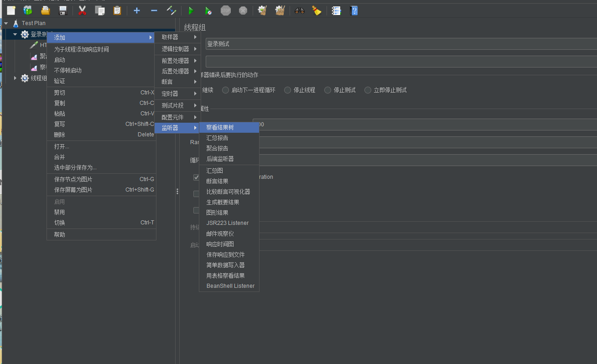The image size is (597, 364).
Task: Open the 断言 submenu
Action: pyautogui.click(x=178, y=82)
